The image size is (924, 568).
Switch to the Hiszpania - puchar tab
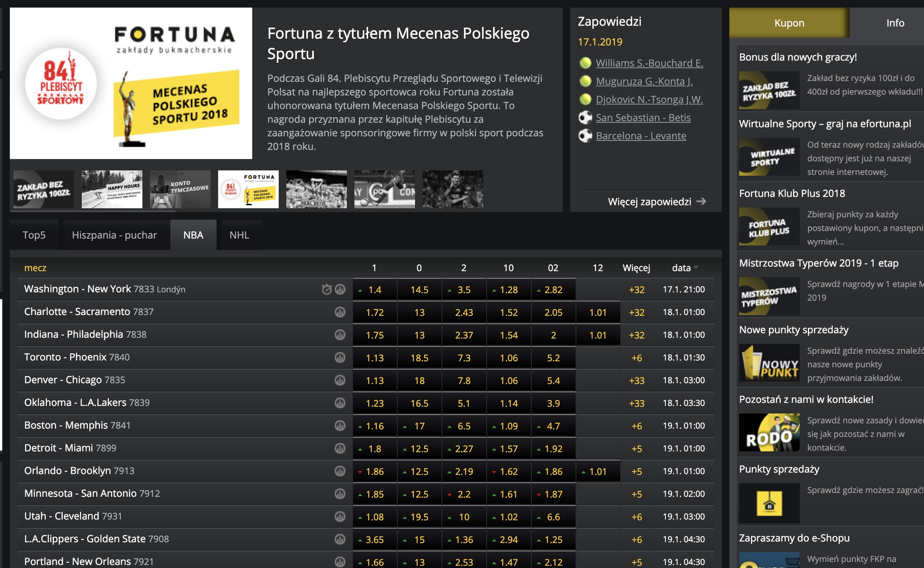click(114, 235)
